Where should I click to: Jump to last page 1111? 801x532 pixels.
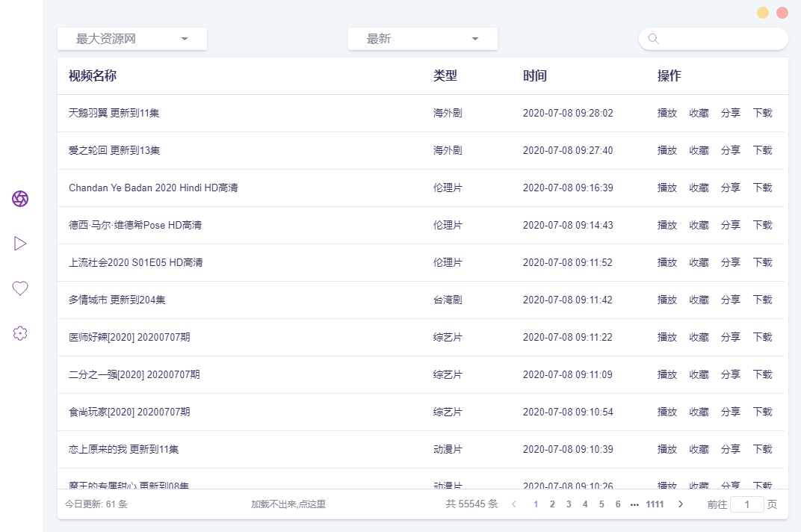click(655, 504)
